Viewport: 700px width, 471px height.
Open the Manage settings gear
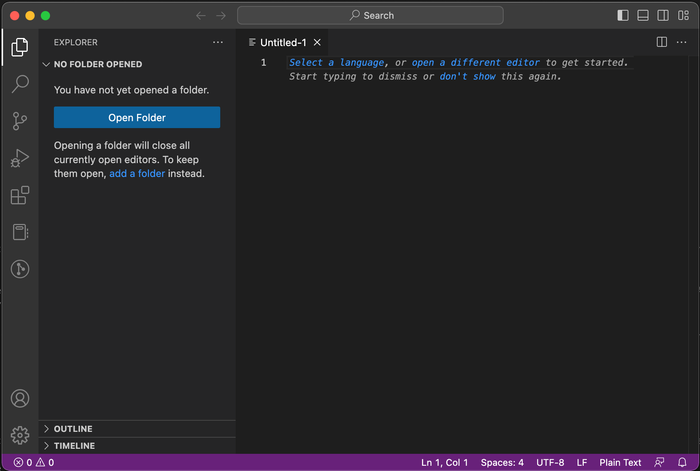pos(19,435)
